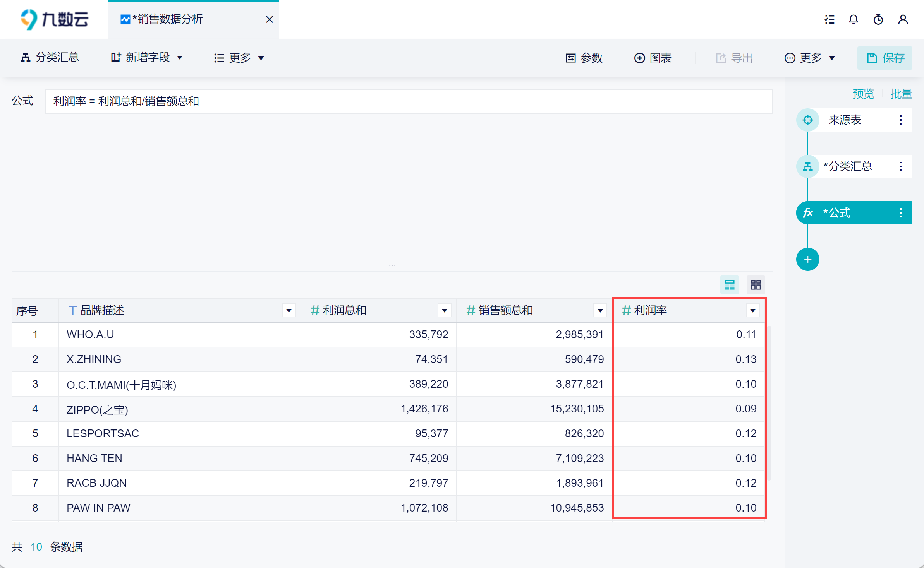Open the 参数 panel
Viewport: 924px width, 568px height.
(584, 58)
